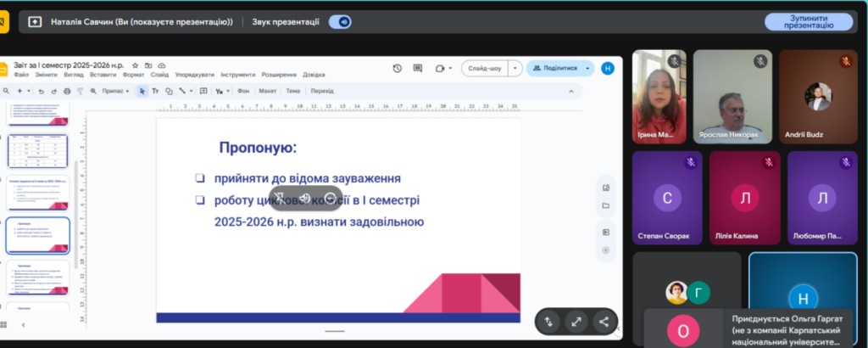
Task: Click the Поділитися share button
Action: click(x=554, y=69)
